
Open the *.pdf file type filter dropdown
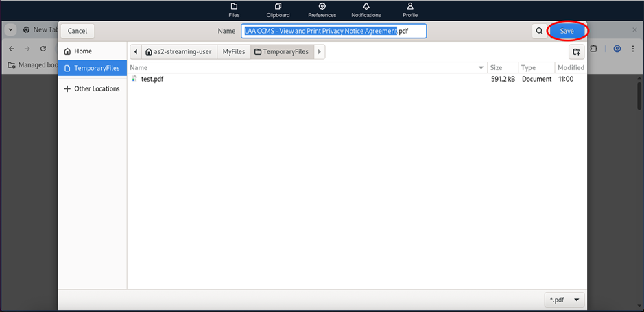pos(566,300)
